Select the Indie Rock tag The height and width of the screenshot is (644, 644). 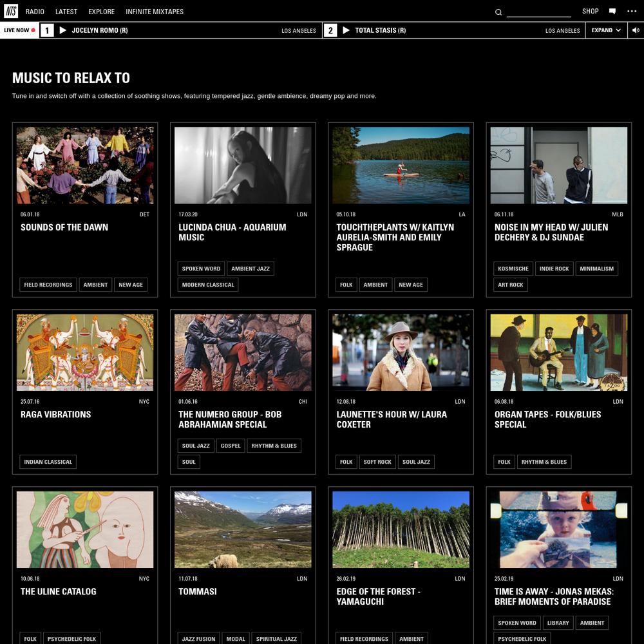click(x=554, y=269)
